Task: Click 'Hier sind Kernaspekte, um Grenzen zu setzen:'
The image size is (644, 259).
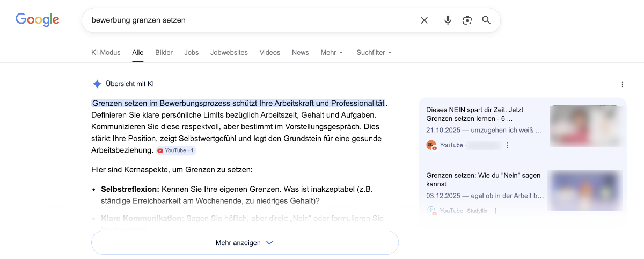Action: [172, 170]
